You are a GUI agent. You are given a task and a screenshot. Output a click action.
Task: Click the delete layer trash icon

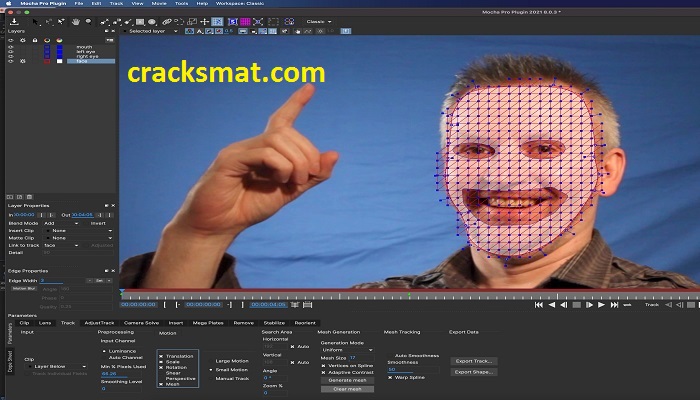coord(29,197)
